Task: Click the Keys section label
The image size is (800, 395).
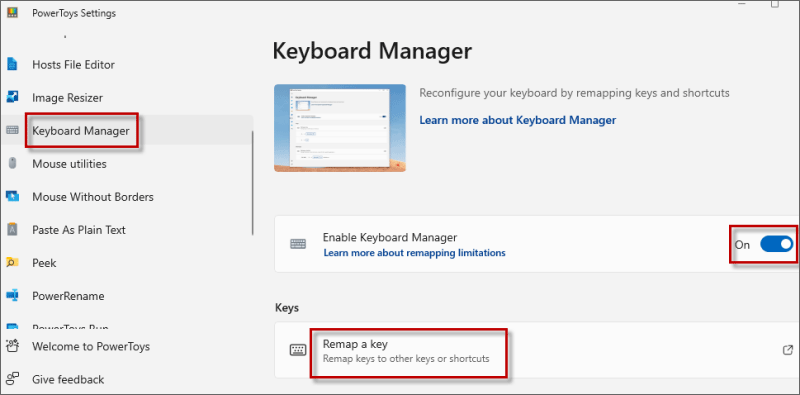Action: (x=287, y=308)
